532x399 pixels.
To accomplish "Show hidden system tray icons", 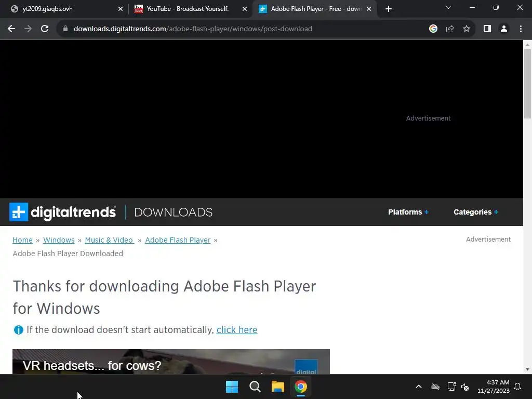I will pyautogui.click(x=419, y=387).
